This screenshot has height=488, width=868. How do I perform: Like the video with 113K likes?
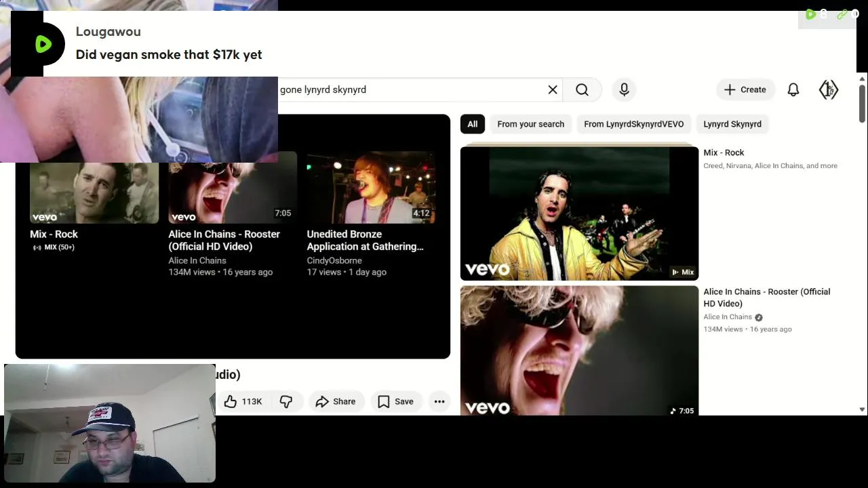tap(243, 401)
